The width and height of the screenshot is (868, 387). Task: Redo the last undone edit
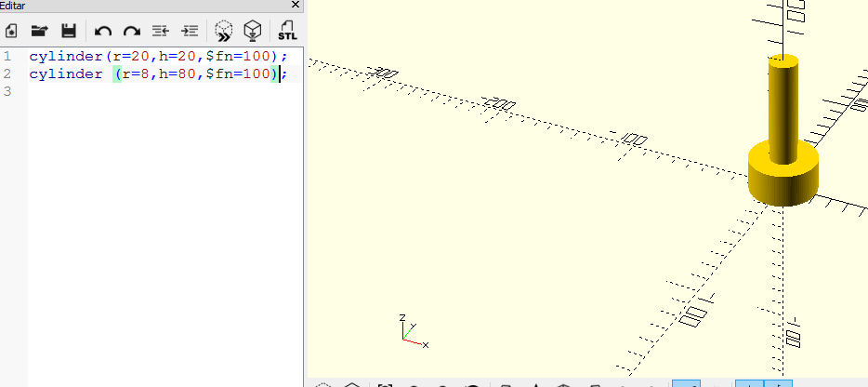click(x=131, y=31)
